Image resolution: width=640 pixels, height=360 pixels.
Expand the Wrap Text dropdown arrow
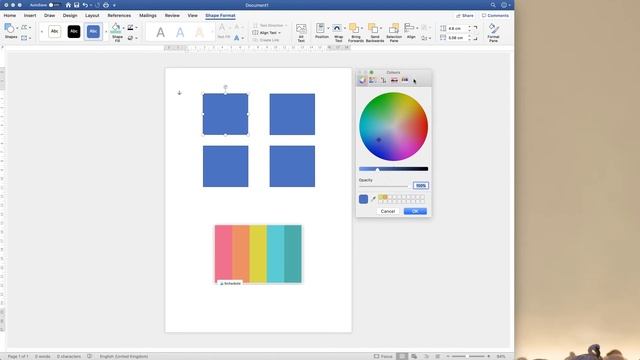345,28
